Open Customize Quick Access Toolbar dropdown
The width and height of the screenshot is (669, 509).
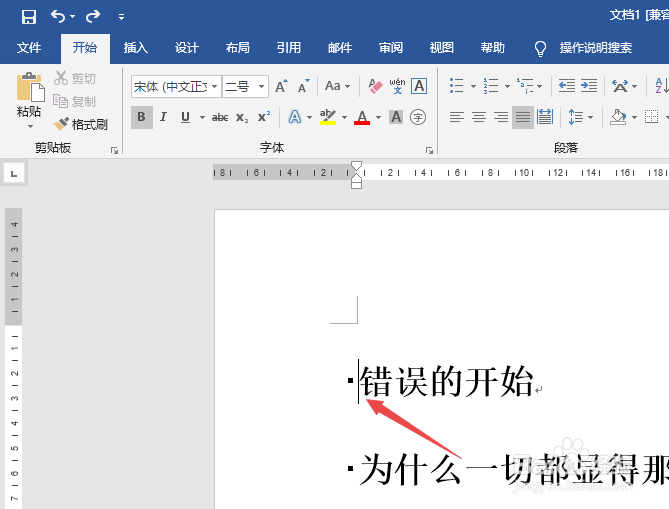(x=122, y=17)
